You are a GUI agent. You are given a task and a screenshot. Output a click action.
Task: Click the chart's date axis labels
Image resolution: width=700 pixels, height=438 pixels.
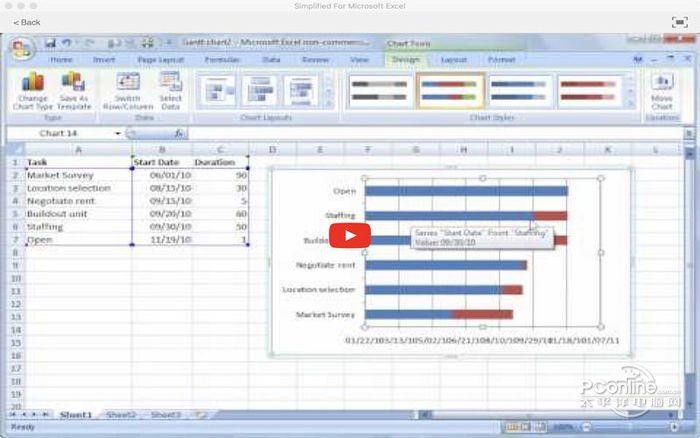[482, 341]
